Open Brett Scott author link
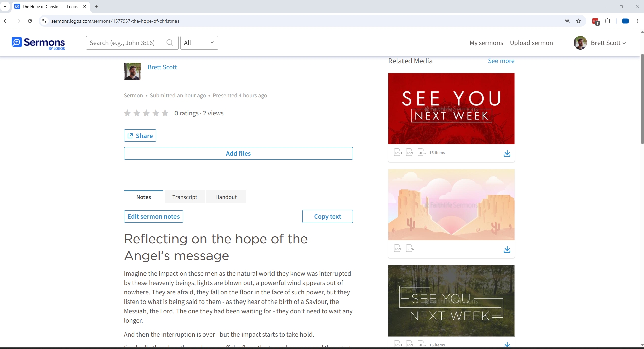The image size is (644, 349). pos(162,67)
